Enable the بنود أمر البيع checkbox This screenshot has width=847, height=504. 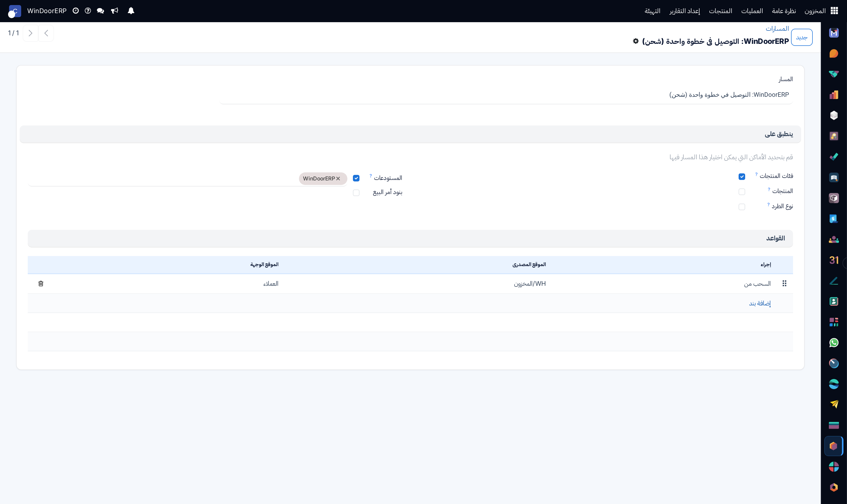pyautogui.click(x=356, y=193)
